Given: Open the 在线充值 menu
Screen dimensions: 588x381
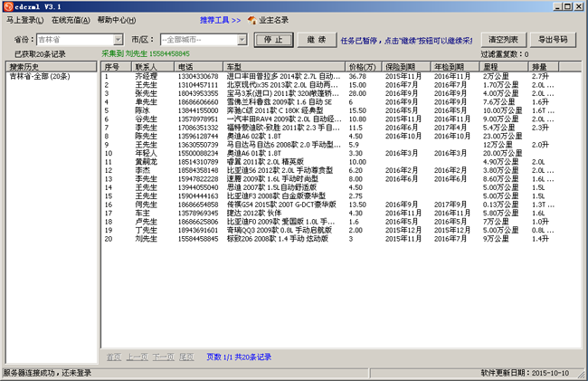Looking at the screenshot, I should pos(70,19).
